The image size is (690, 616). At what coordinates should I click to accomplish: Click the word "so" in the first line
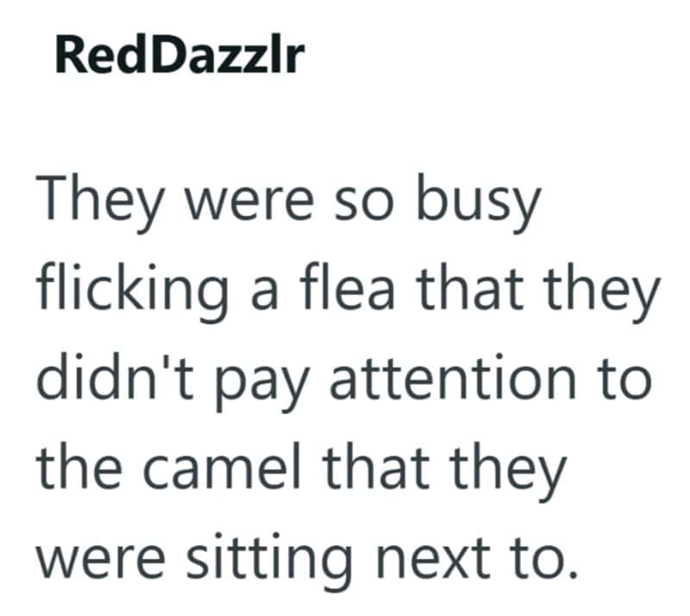363,206
